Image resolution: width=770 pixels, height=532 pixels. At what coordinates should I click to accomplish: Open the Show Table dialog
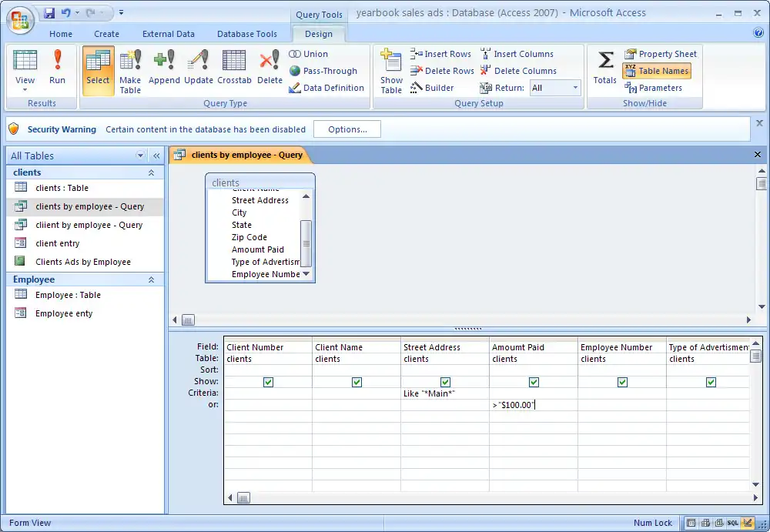(391, 71)
